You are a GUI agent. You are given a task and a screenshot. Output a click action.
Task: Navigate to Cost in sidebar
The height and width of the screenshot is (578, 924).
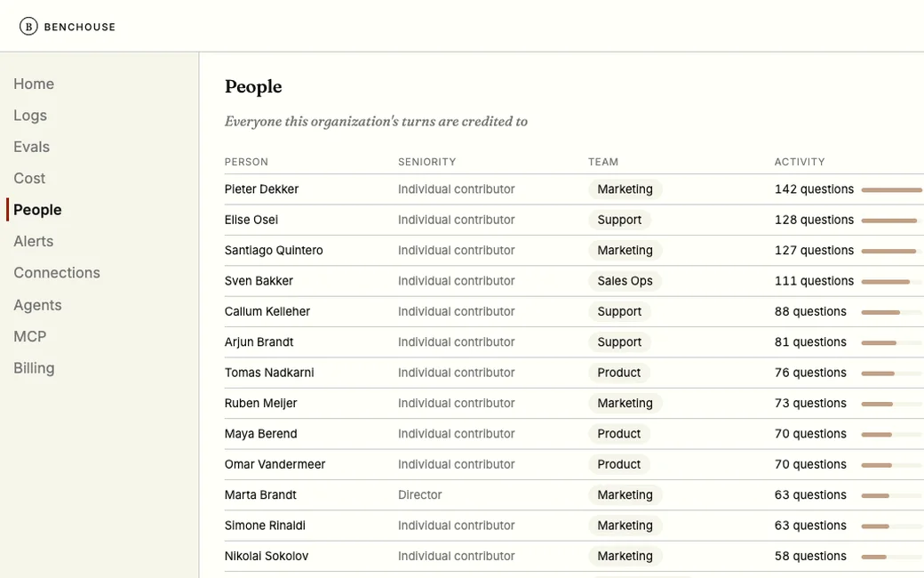click(29, 178)
